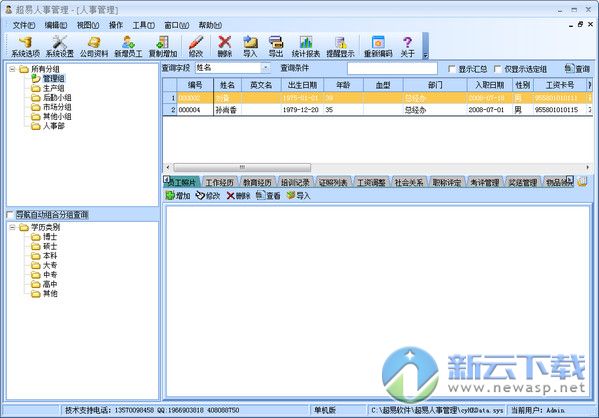Viewport: 599px width, 418px height.
Task: Select the 市场分组 group
Action: (57, 107)
